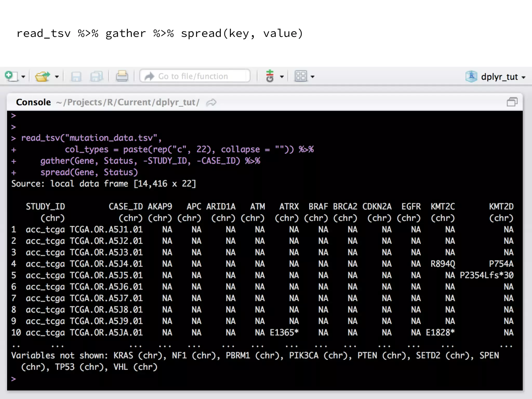Viewport: 532px width, 399px height.
Task: Click the P754A mutation value
Action: pos(501,264)
